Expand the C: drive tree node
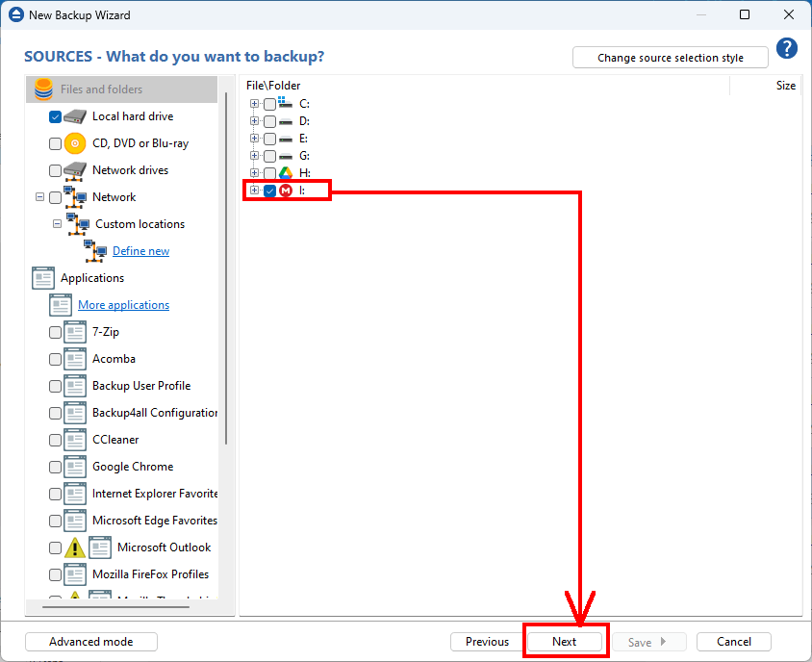 click(x=254, y=104)
